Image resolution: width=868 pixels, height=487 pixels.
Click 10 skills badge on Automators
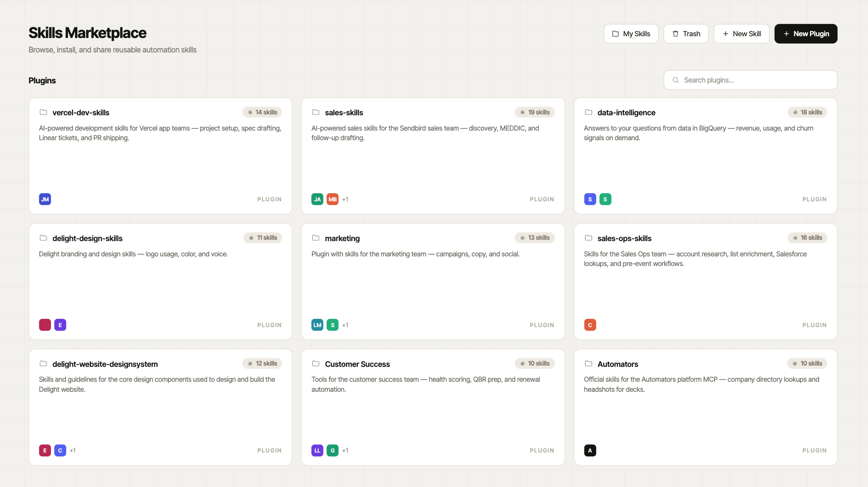click(807, 363)
